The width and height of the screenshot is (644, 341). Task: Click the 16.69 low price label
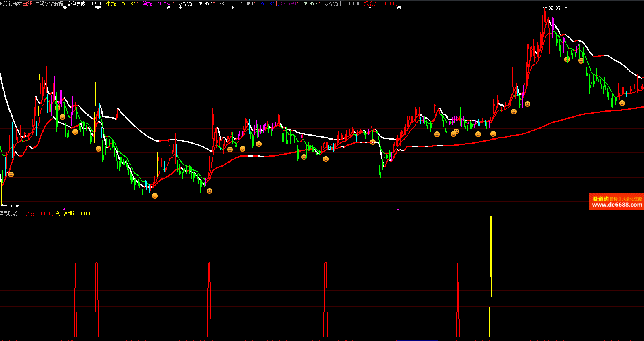tap(13, 205)
